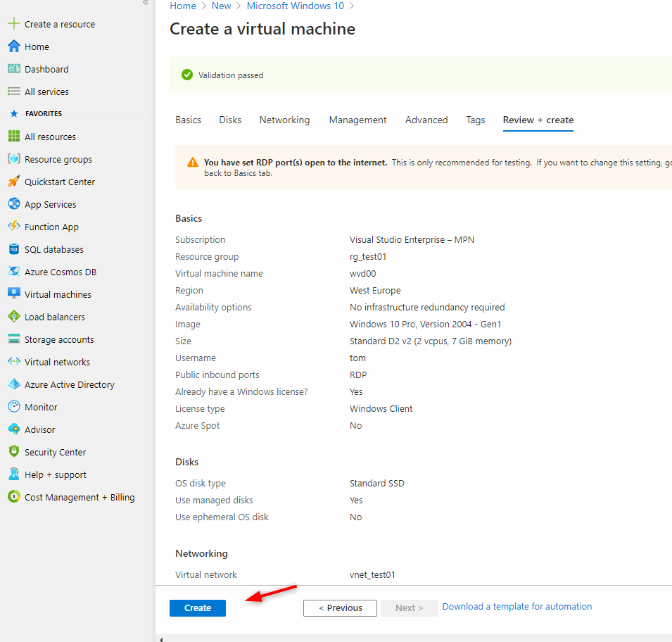Click the Function App lightning icon
The height and width of the screenshot is (642, 672).
(13, 226)
